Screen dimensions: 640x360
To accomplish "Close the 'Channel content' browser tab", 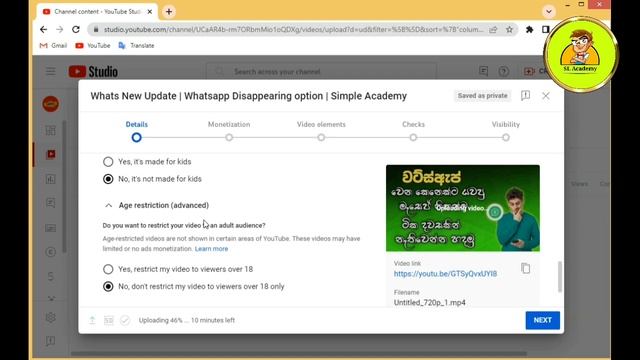I will (x=150, y=12).
